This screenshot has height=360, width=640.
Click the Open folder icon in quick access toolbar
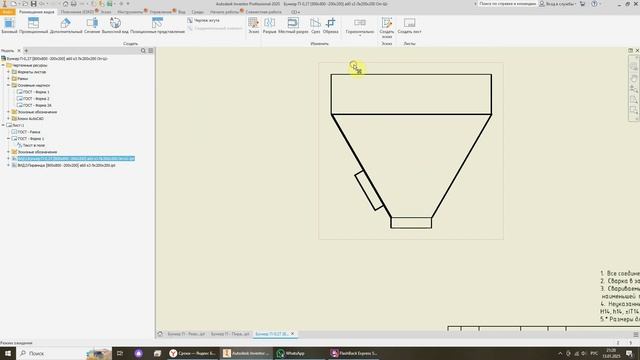(x=25, y=4)
